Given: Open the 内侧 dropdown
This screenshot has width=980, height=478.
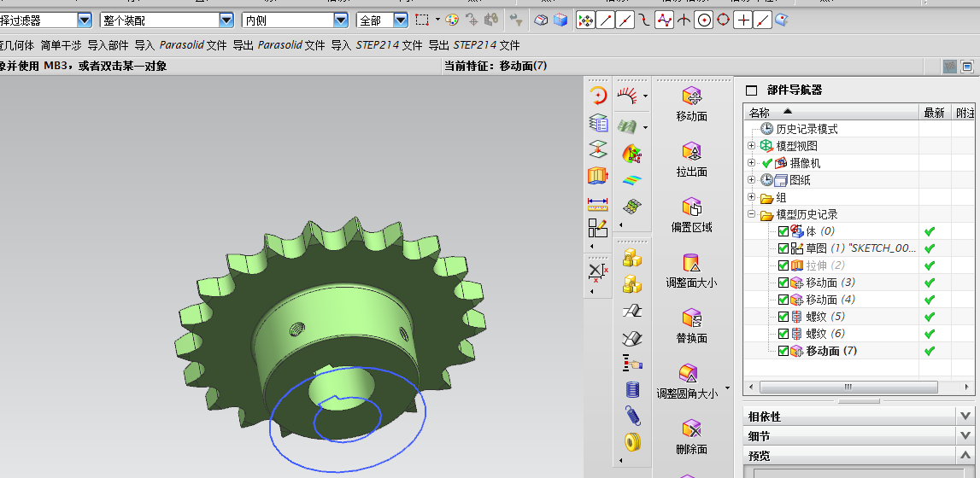Looking at the screenshot, I should [x=340, y=20].
